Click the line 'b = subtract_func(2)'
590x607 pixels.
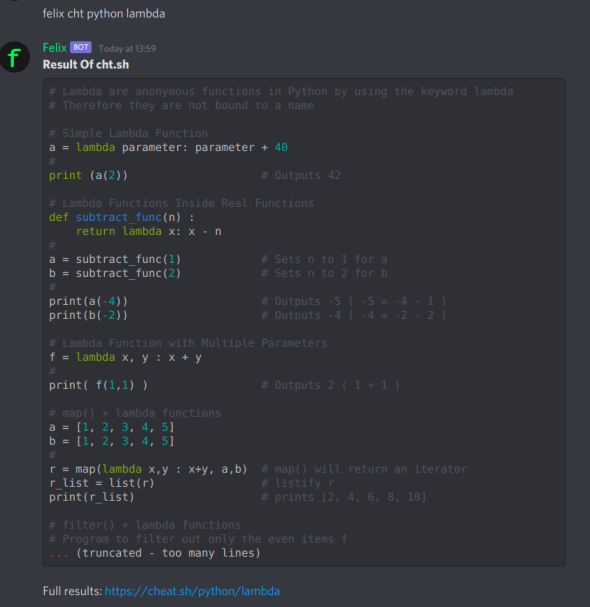pos(115,273)
